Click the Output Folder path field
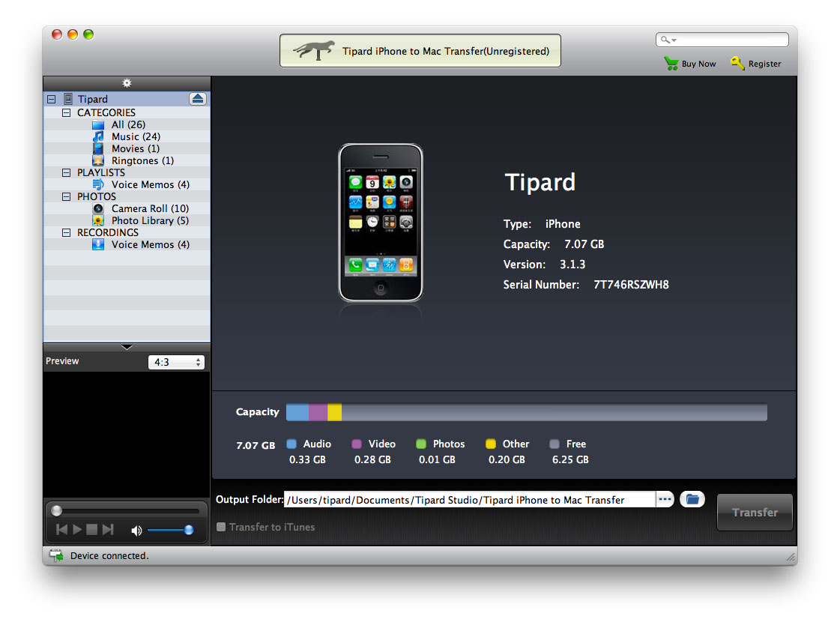Screen dimensions: 840x625 (x=469, y=500)
